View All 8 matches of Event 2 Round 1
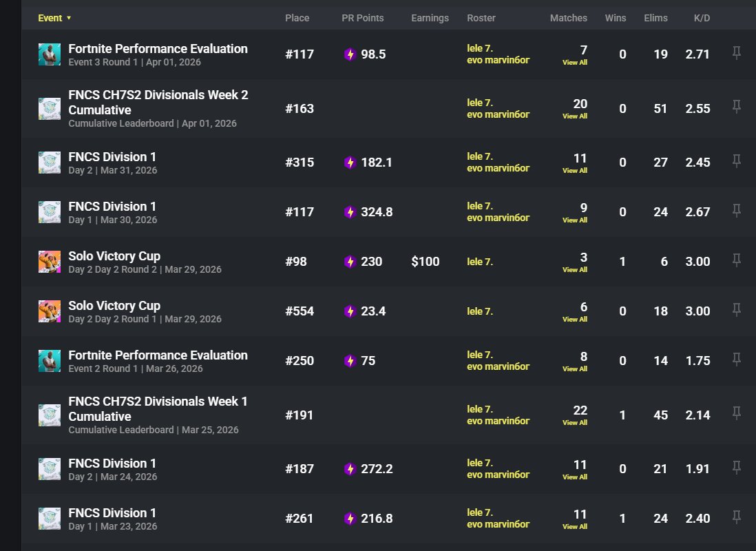Viewport: 756px width, 551px height. 575,368
